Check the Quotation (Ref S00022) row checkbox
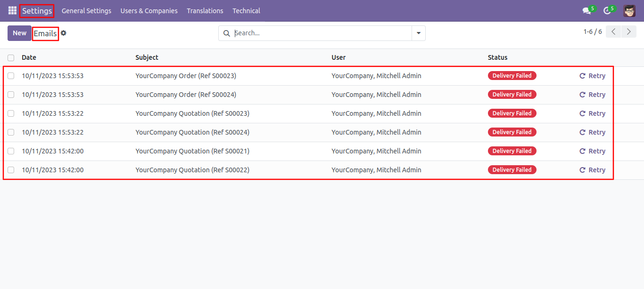This screenshot has height=289, width=644. point(11,170)
